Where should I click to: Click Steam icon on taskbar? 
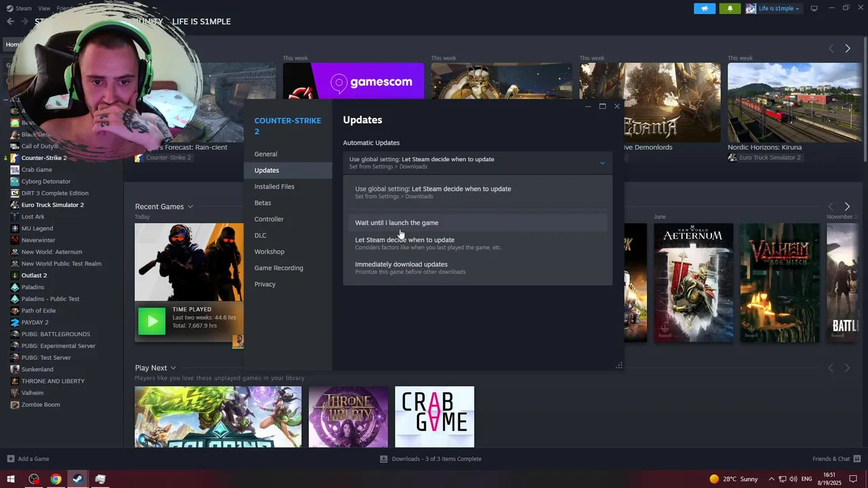click(77, 479)
